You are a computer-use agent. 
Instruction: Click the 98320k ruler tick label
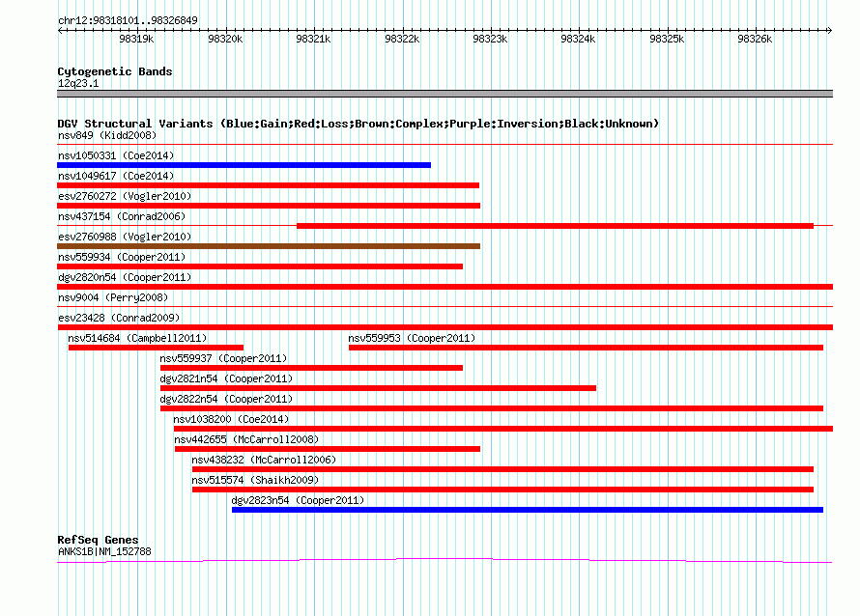pyautogui.click(x=225, y=39)
